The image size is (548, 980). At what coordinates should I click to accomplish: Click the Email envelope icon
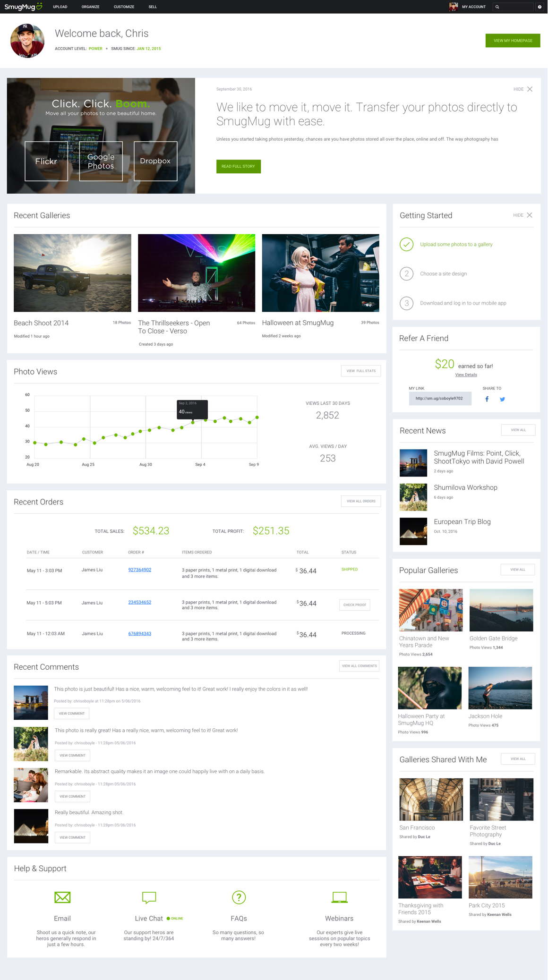point(62,897)
